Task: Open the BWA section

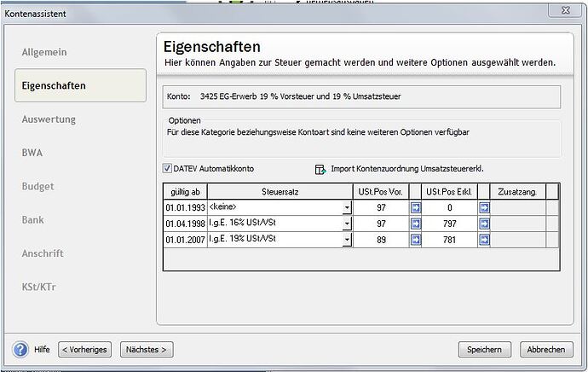Action: pyautogui.click(x=32, y=153)
